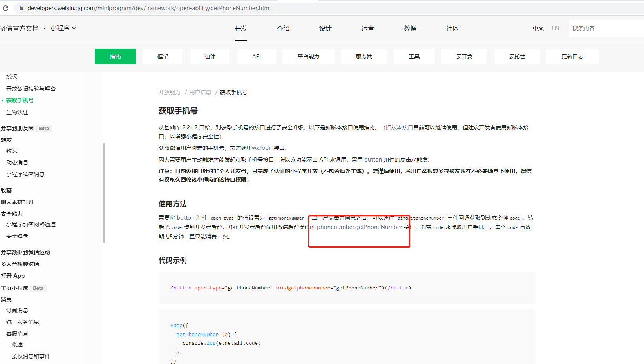The image size is (644, 364).
Task: Select the green 指南 button
Action: tap(115, 56)
